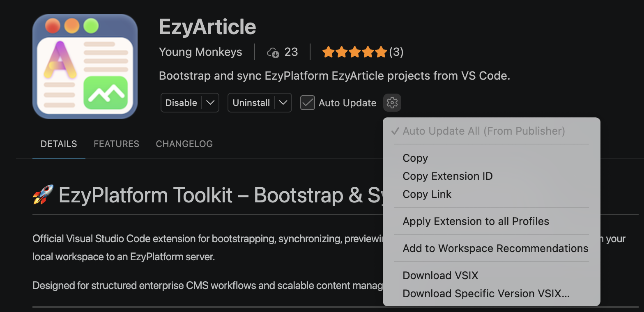Image resolution: width=644 pixels, height=312 pixels.
Task: Switch to the FEATURES tab
Action: click(x=116, y=144)
